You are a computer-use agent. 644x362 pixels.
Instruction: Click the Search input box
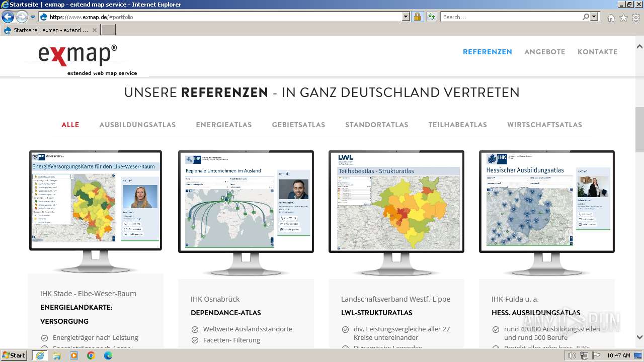[x=511, y=17]
